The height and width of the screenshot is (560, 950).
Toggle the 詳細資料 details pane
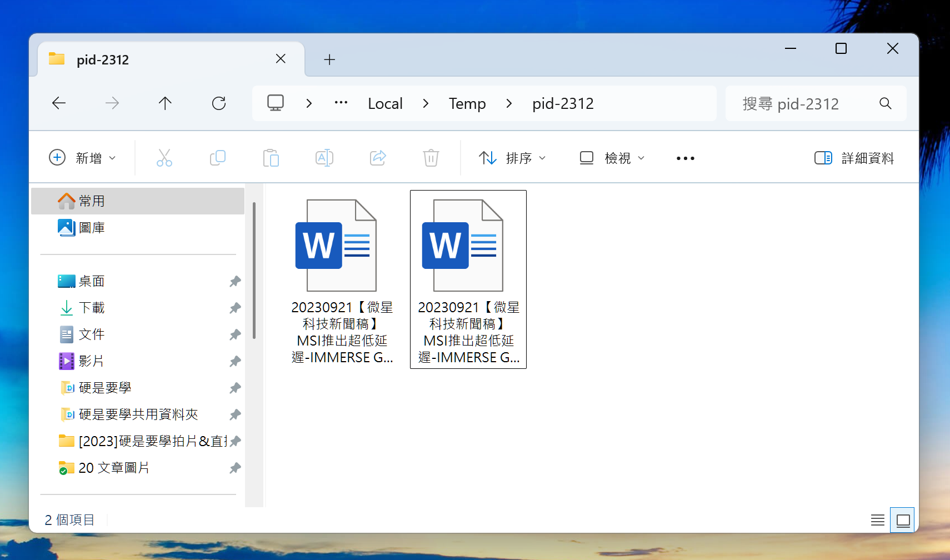(x=854, y=158)
